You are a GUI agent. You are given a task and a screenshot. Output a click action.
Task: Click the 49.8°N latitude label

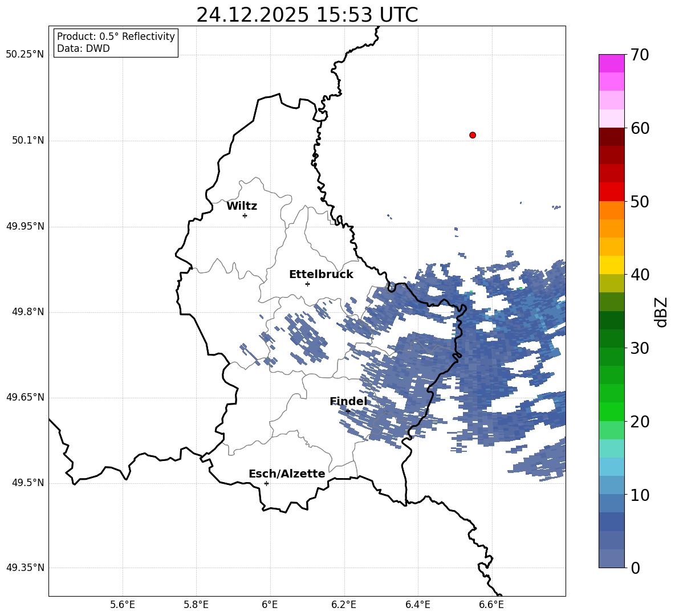28,312
